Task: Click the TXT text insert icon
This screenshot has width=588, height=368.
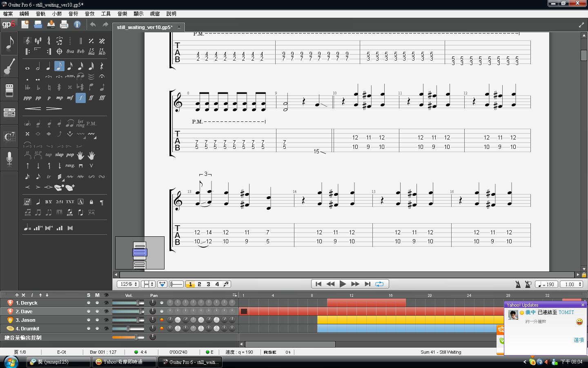Action: 70,202
